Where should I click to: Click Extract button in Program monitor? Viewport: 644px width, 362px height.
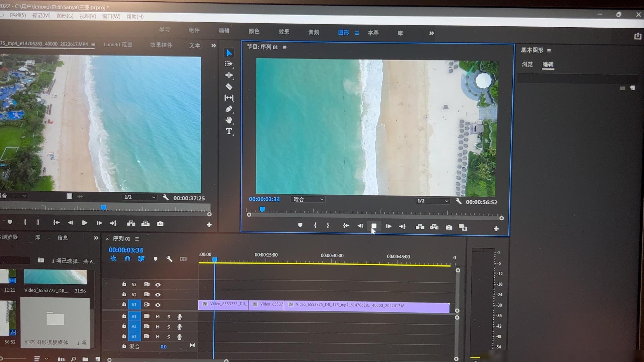pos(434,227)
